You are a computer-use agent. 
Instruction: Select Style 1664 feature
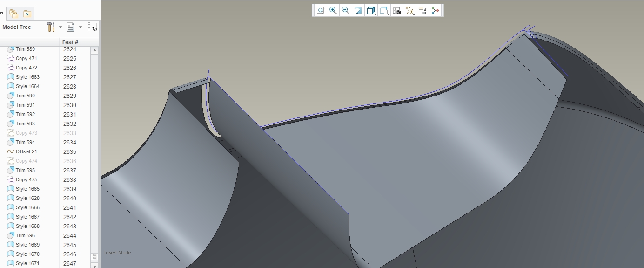27,86
